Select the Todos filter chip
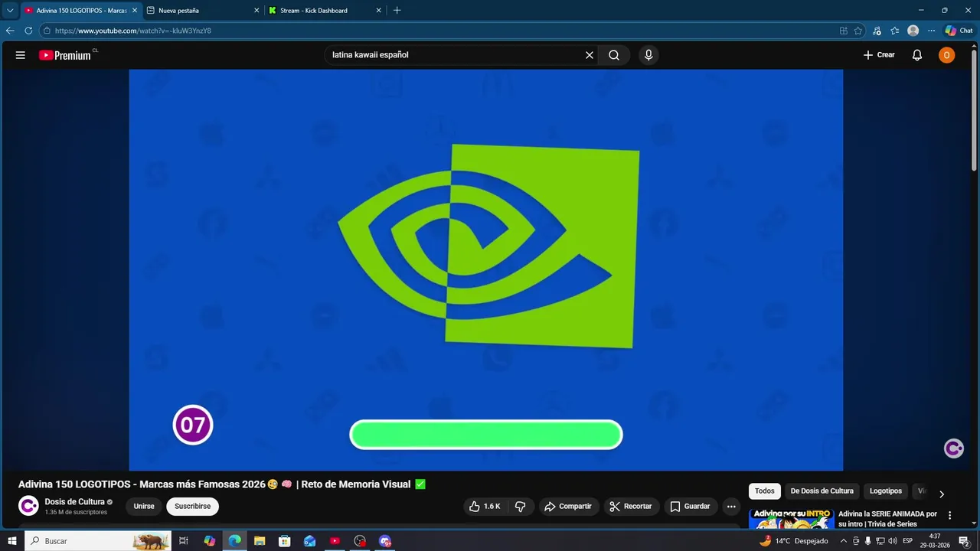The image size is (980, 551). coord(765,491)
